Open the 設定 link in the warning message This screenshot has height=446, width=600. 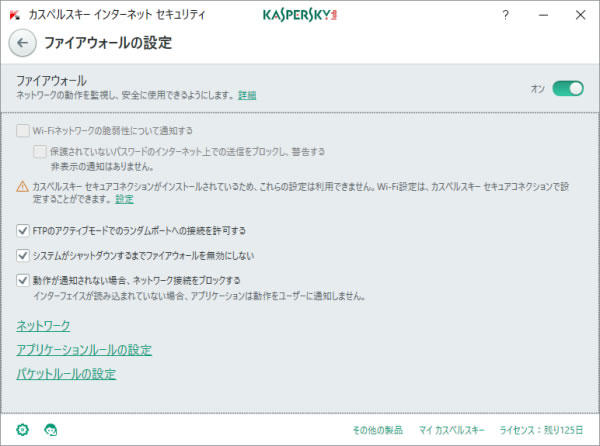[x=124, y=199]
